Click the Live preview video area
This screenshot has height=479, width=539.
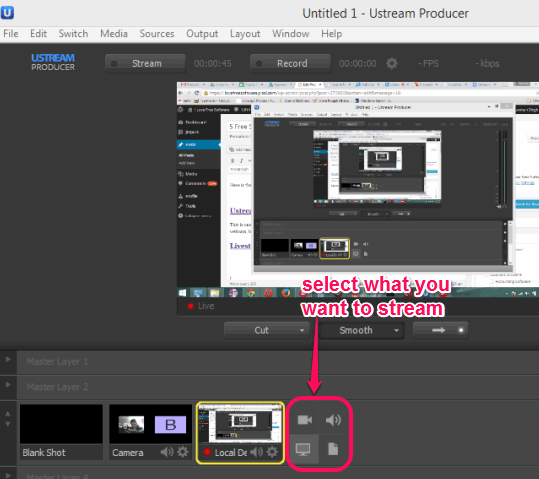pyautogui.click(x=358, y=189)
